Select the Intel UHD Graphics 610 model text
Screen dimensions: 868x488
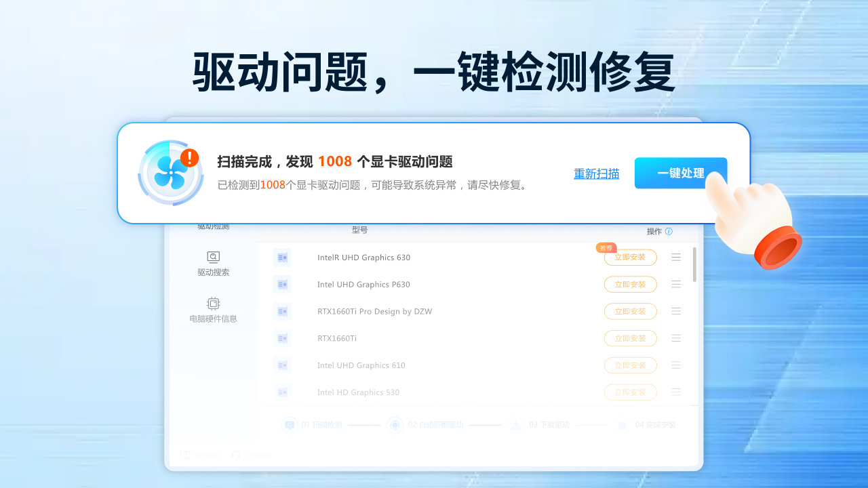click(361, 365)
